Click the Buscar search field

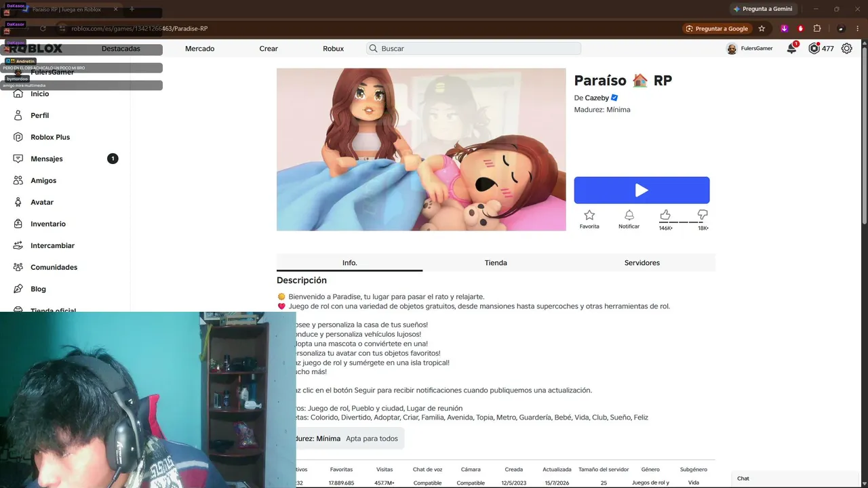click(473, 49)
